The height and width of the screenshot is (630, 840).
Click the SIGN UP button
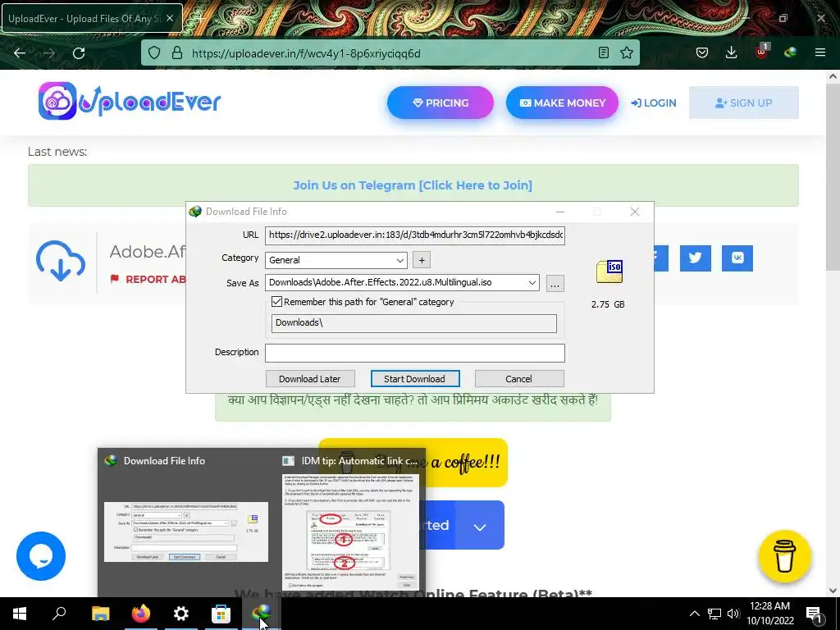click(743, 103)
